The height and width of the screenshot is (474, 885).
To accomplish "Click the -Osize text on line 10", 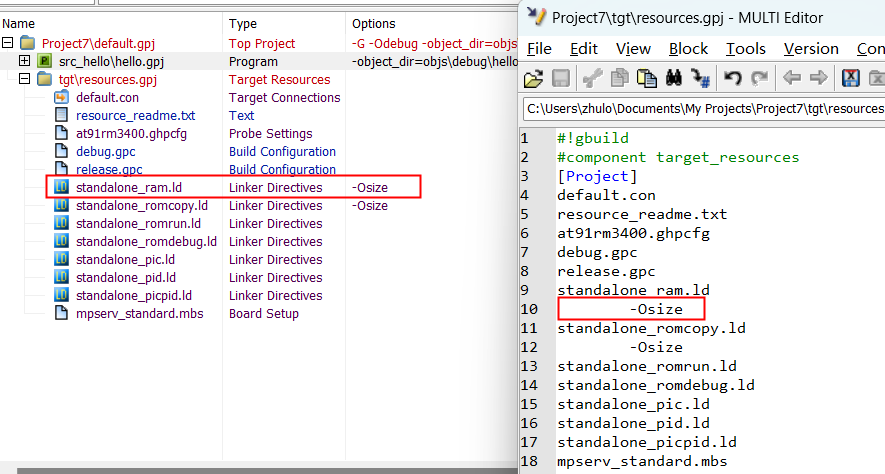I will (656, 309).
